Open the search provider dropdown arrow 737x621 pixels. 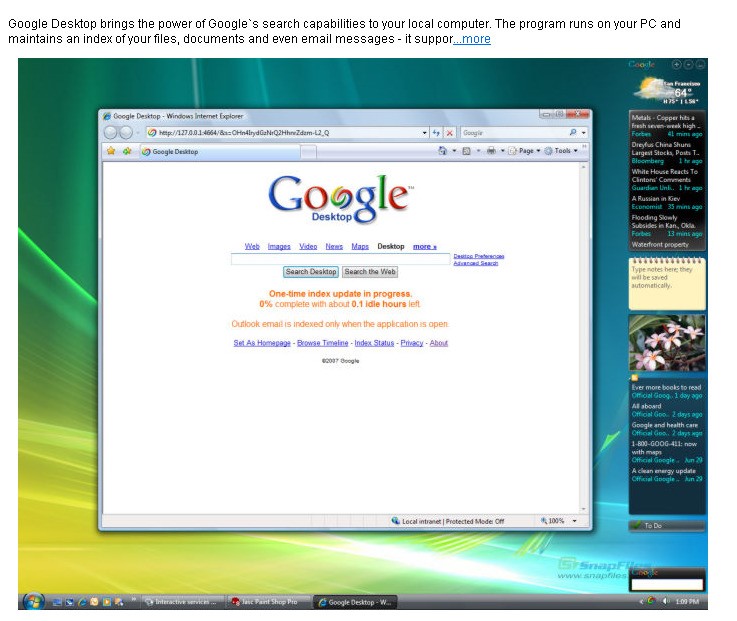tap(584, 133)
